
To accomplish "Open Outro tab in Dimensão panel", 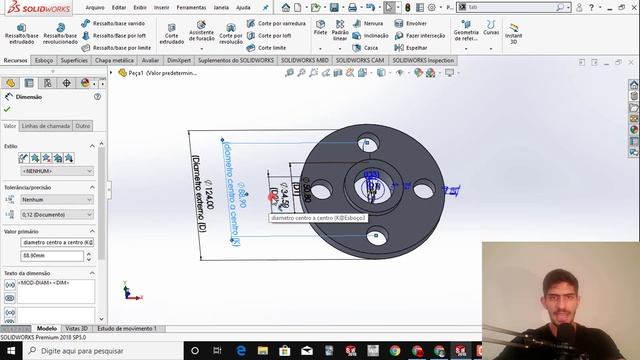I will 82,126.
